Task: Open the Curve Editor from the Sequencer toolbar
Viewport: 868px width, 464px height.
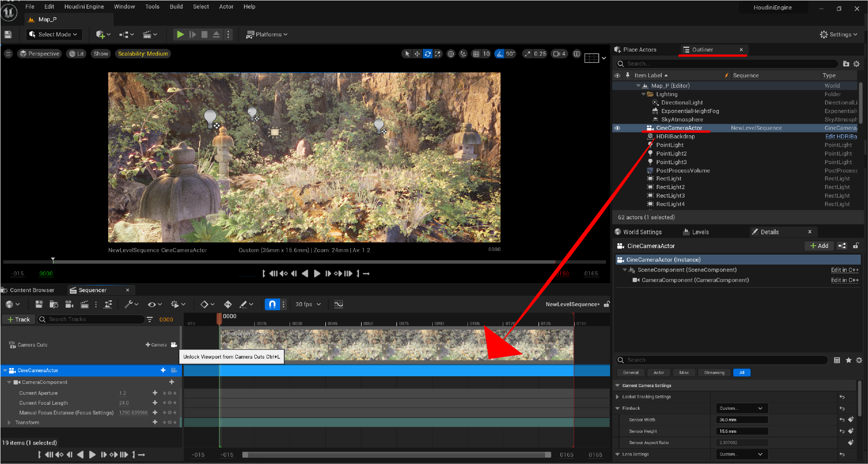Action: point(339,304)
